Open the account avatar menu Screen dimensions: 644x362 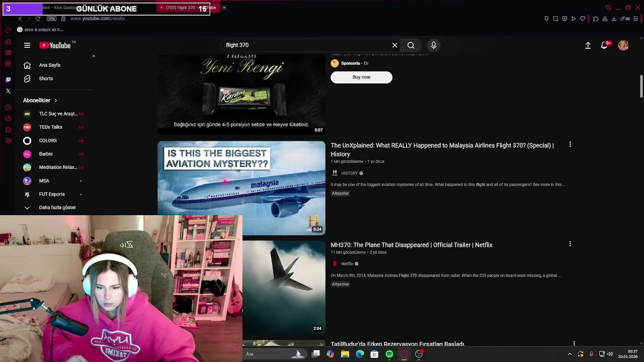(x=623, y=45)
